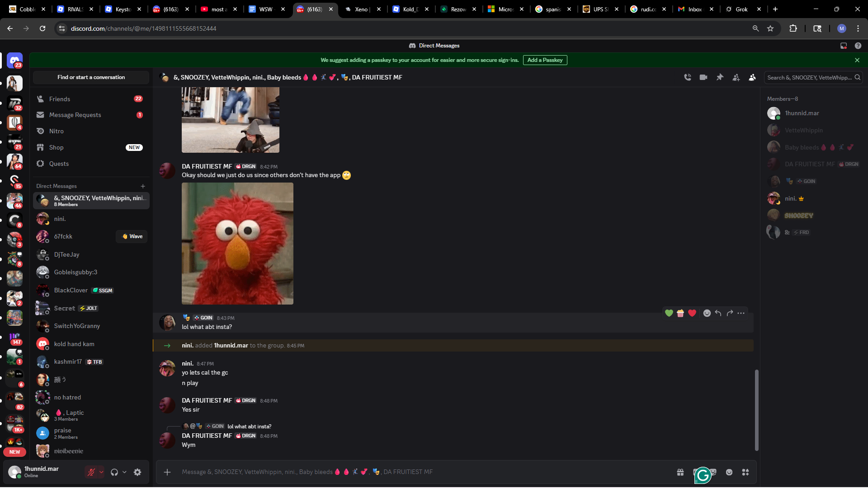Click the chat scrollbar
This screenshot has width=868, height=488.
756,410
